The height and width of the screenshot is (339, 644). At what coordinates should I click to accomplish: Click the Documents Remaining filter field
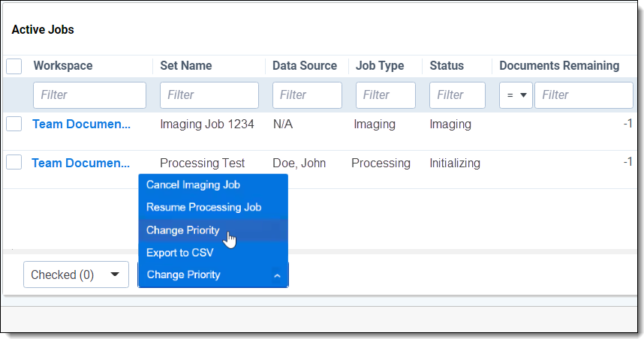(x=584, y=95)
